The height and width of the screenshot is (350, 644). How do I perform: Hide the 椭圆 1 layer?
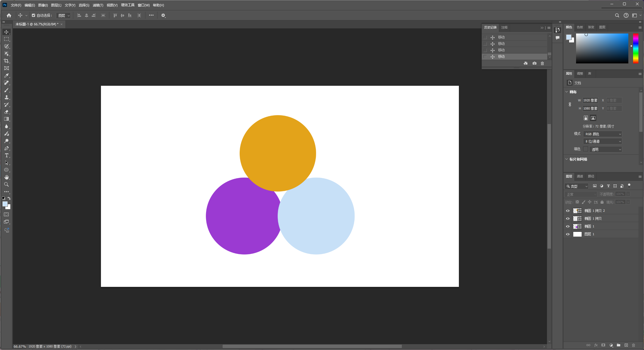pos(568,226)
